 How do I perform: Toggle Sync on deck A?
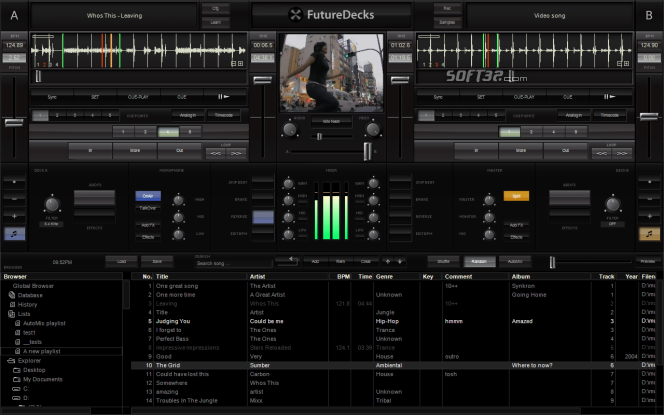[52, 97]
